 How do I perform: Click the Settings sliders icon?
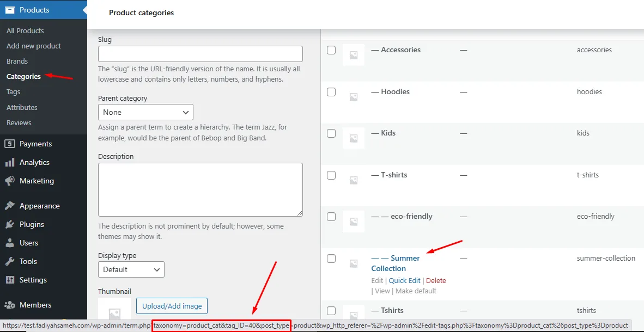click(10, 280)
